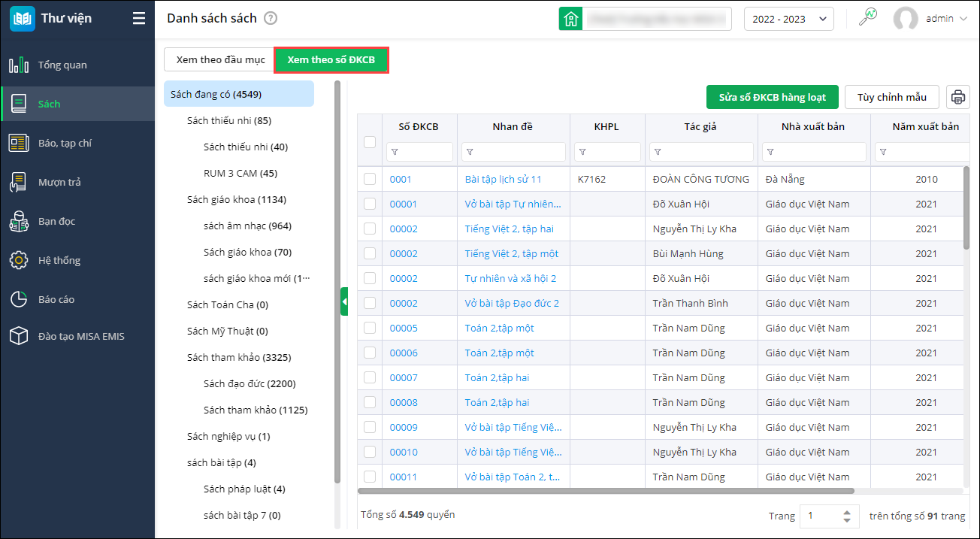Open the Báo cáo pie chart icon
The image size is (980, 539).
coord(19,299)
